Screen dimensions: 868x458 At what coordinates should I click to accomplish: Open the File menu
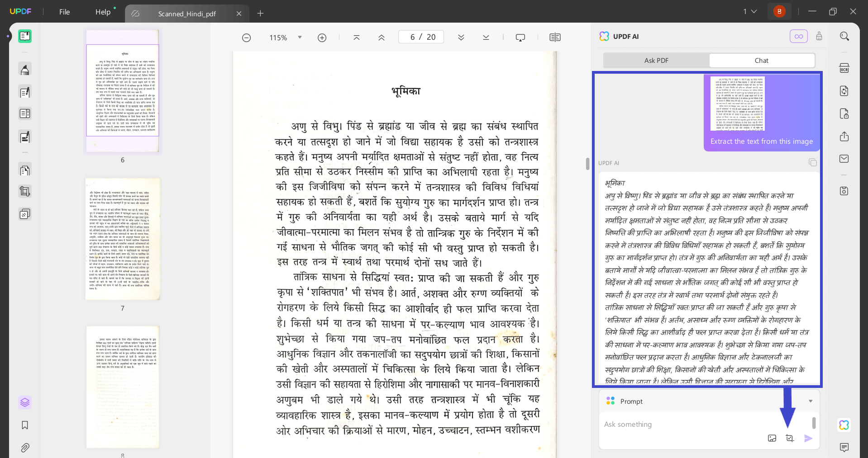pos(64,12)
